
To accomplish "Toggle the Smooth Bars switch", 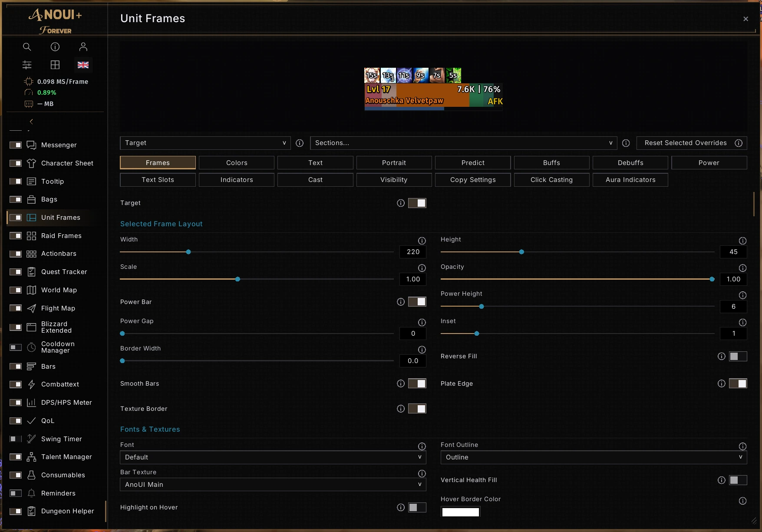I will (x=417, y=383).
